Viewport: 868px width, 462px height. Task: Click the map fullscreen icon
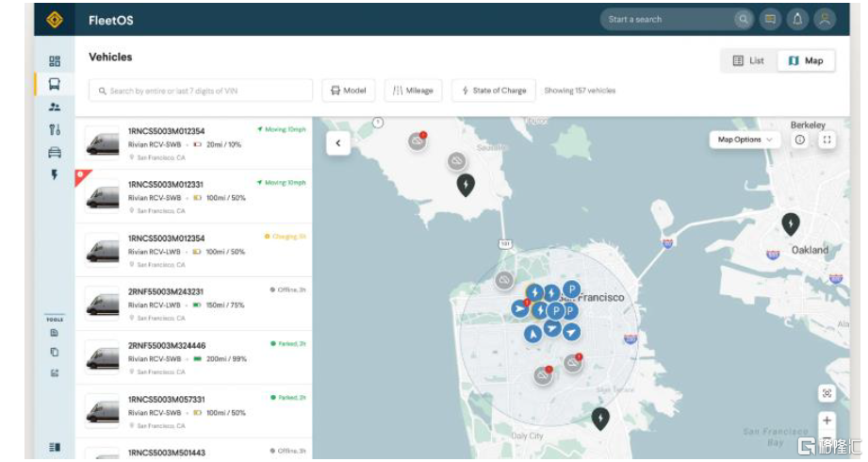click(827, 140)
